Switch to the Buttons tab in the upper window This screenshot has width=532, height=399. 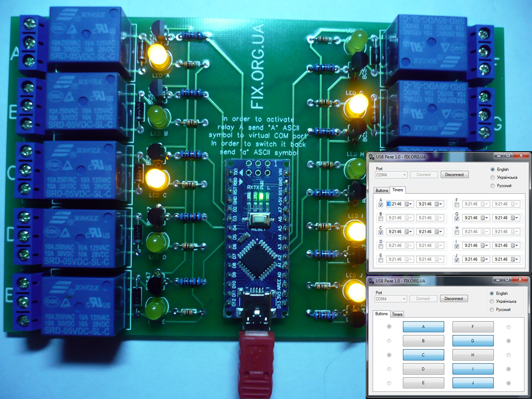pos(382,190)
